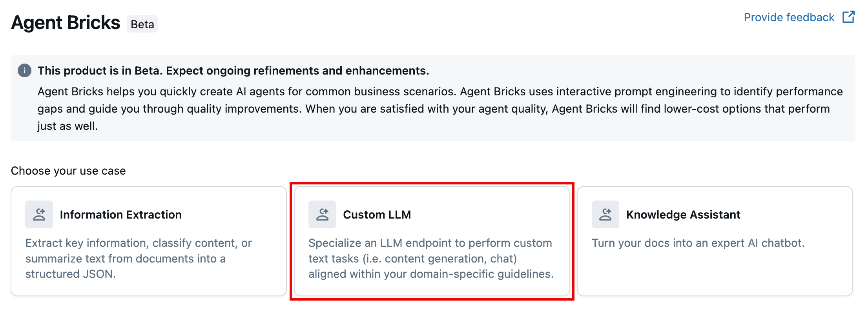Click the "Specialize an LLM endpoint" description text

tap(430, 258)
